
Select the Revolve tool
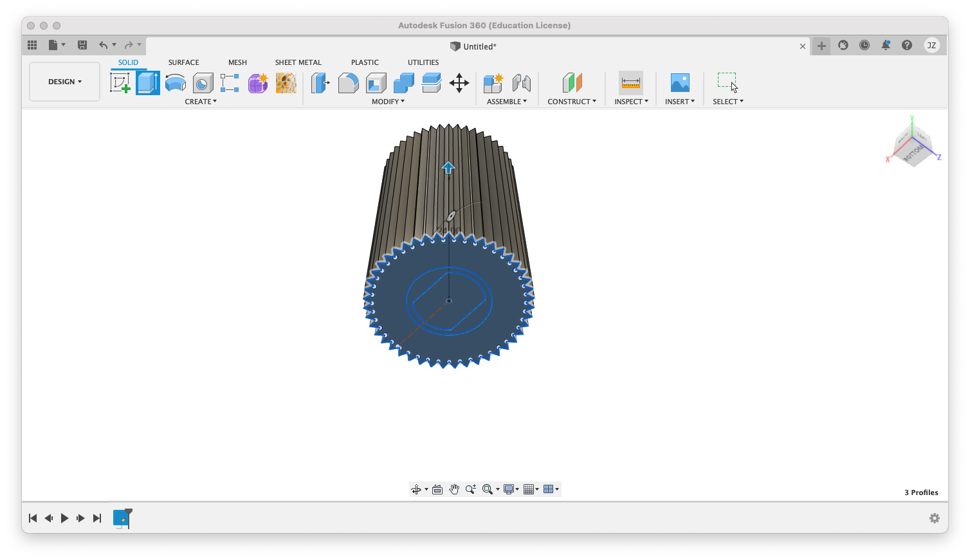176,83
